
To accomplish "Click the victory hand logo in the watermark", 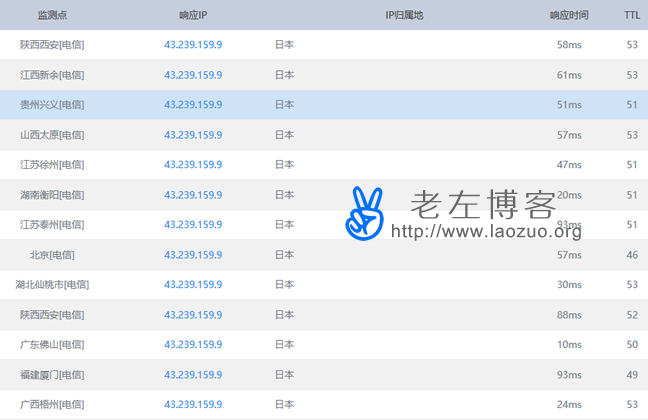I will [x=366, y=213].
